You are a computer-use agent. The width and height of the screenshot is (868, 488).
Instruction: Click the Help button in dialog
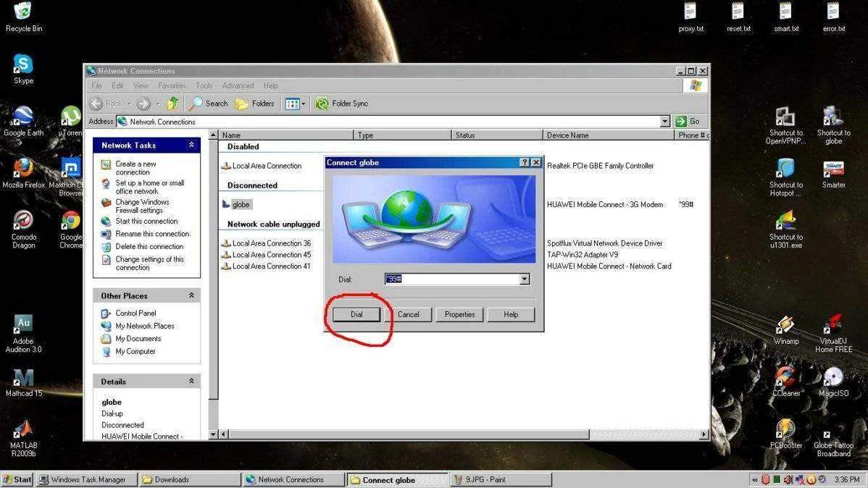tap(511, 314)
